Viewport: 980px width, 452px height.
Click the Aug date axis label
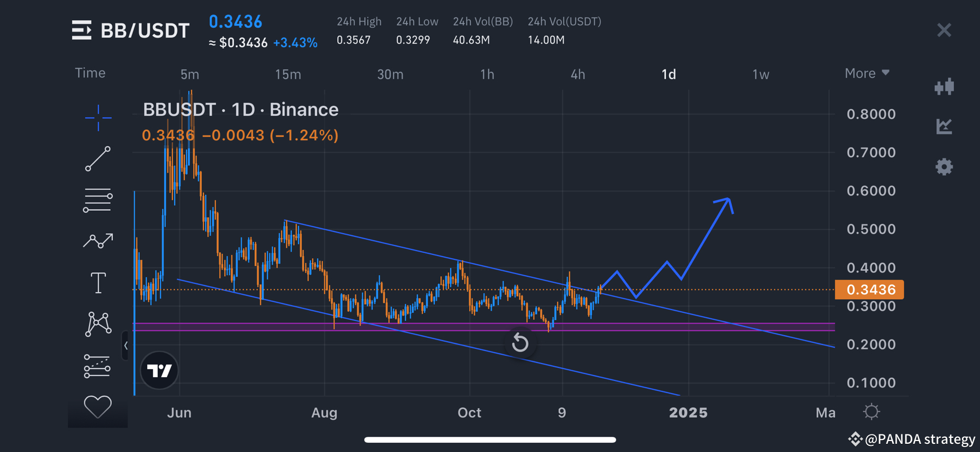point(324,413)
